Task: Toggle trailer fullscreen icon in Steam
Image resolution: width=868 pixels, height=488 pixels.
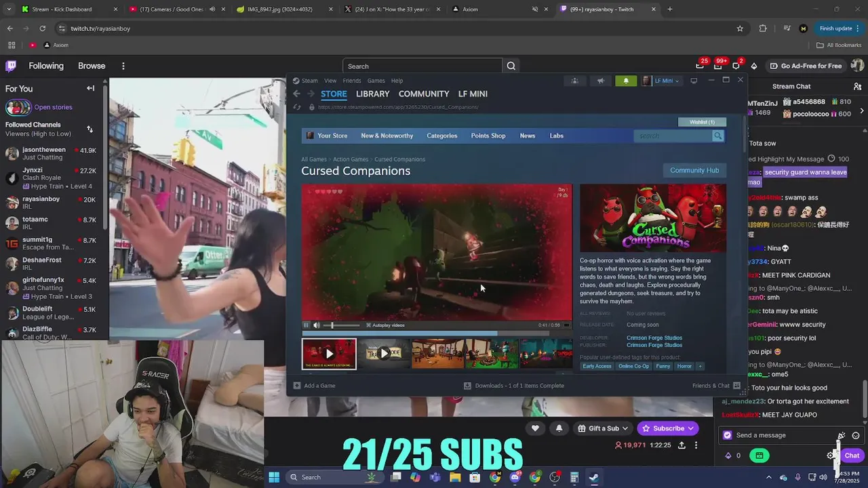Action: [x=566, y=325]
